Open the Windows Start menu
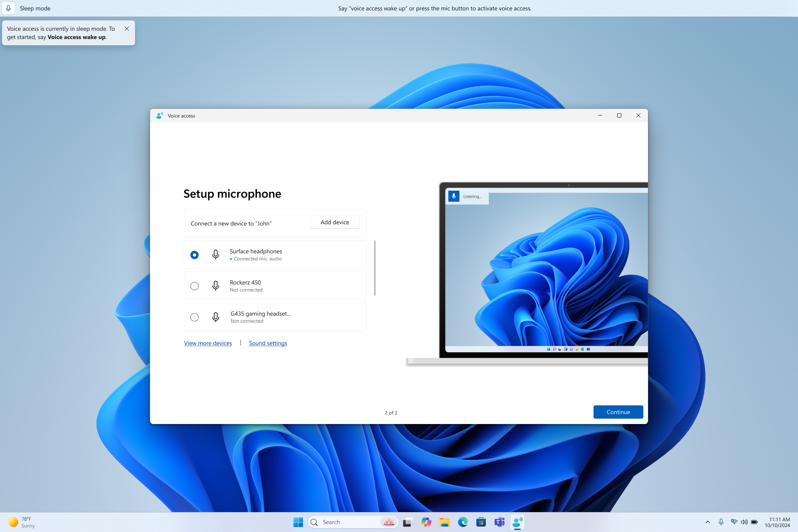This screenshot has width=798, height=532. [298, 522]
